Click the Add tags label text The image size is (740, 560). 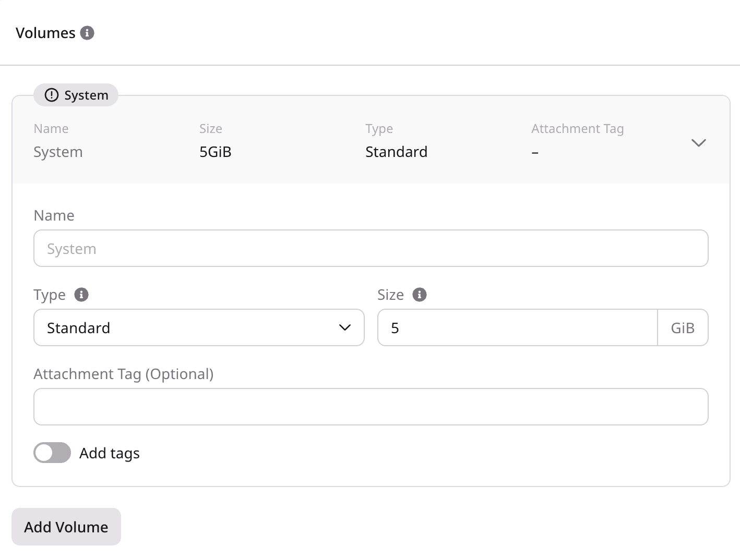point(110,453)
